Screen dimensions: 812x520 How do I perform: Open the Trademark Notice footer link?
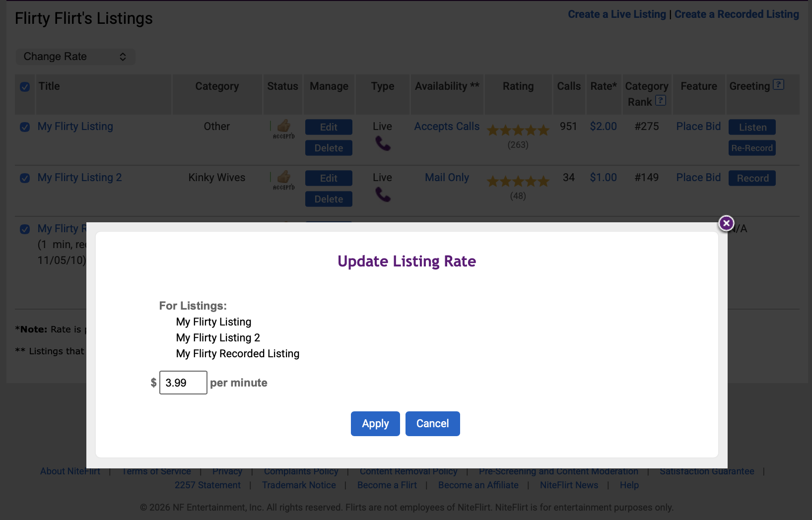pyautogui.click(x=299, y=485)
